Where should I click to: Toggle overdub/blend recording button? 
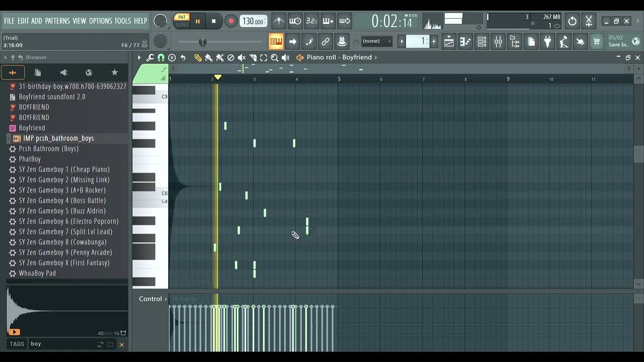pyautogui.click(x=329, y=21)
